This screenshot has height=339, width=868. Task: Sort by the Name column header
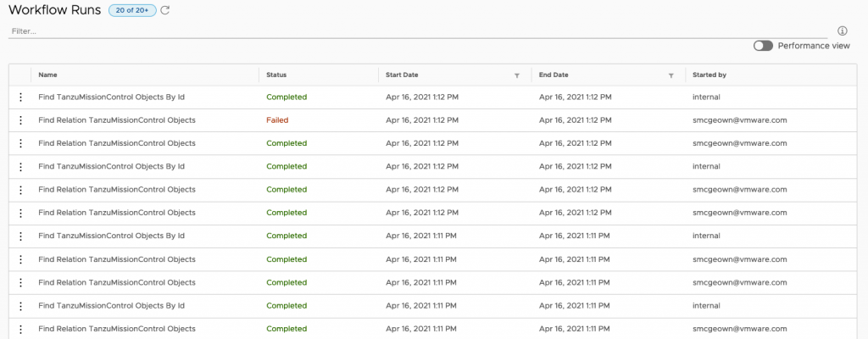(48, 75)
